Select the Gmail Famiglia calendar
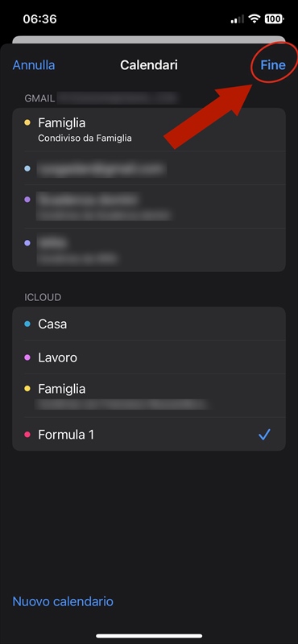This screenshot has width=298, height=644. (149, 130)
